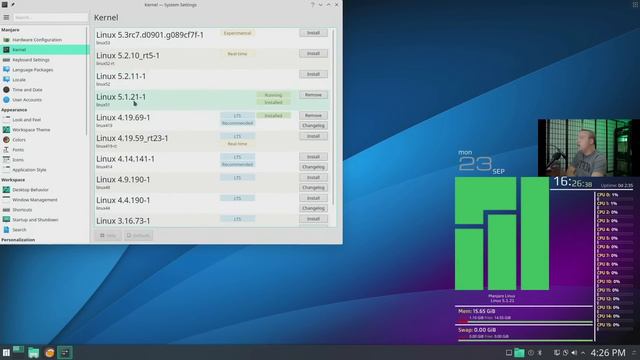Click the Defaults button below the kernel list
The height and width of the screenshot is (360, 640).
(x=138, y=236)
